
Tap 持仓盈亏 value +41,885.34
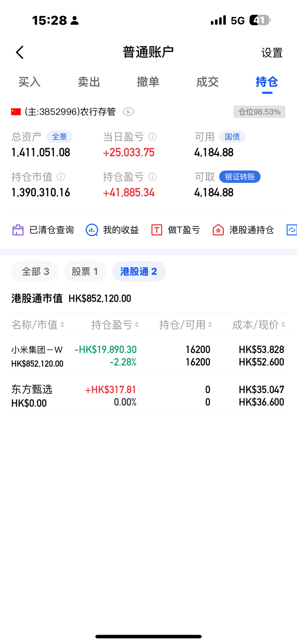[x=129, y=192]
